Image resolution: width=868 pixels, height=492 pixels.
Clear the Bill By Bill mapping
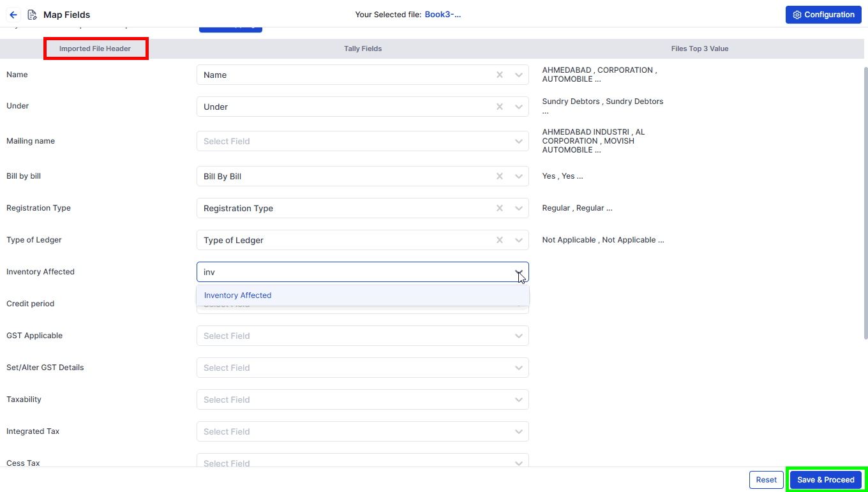tap(500, 176)
